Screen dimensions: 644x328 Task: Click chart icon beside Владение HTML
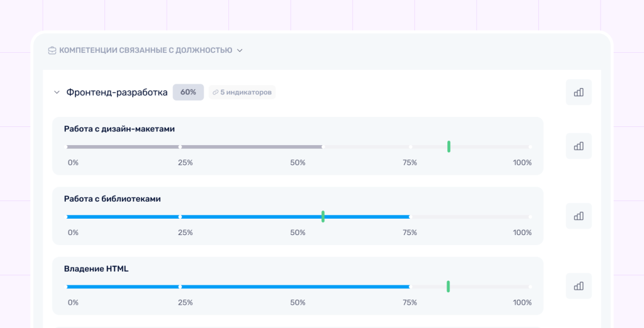(579, 286)
